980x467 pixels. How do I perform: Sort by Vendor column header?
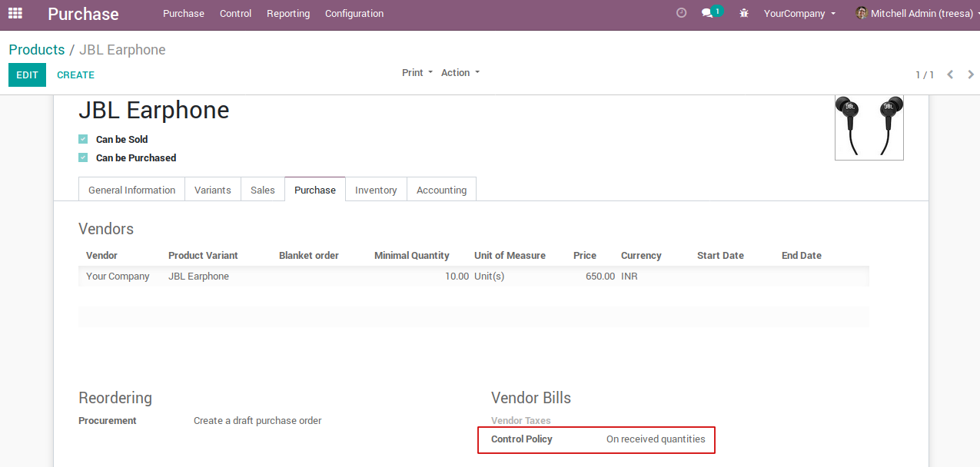(x=101, y=255)
